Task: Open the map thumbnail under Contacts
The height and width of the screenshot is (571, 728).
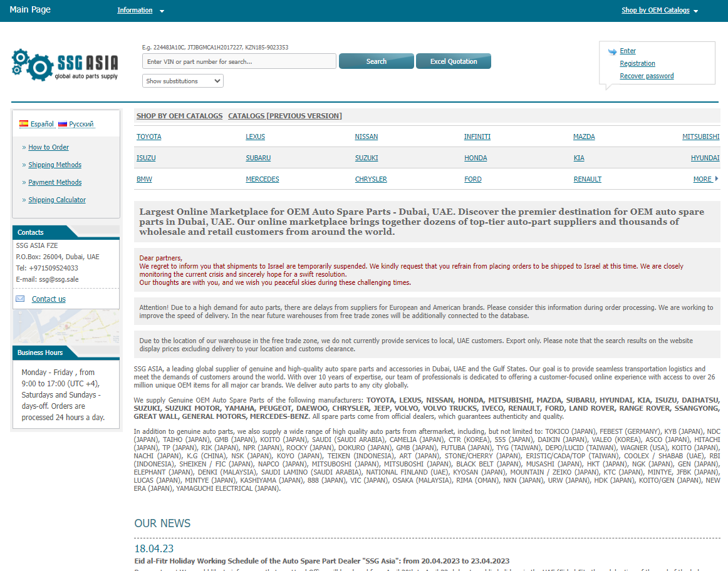Action: [66, 327]
